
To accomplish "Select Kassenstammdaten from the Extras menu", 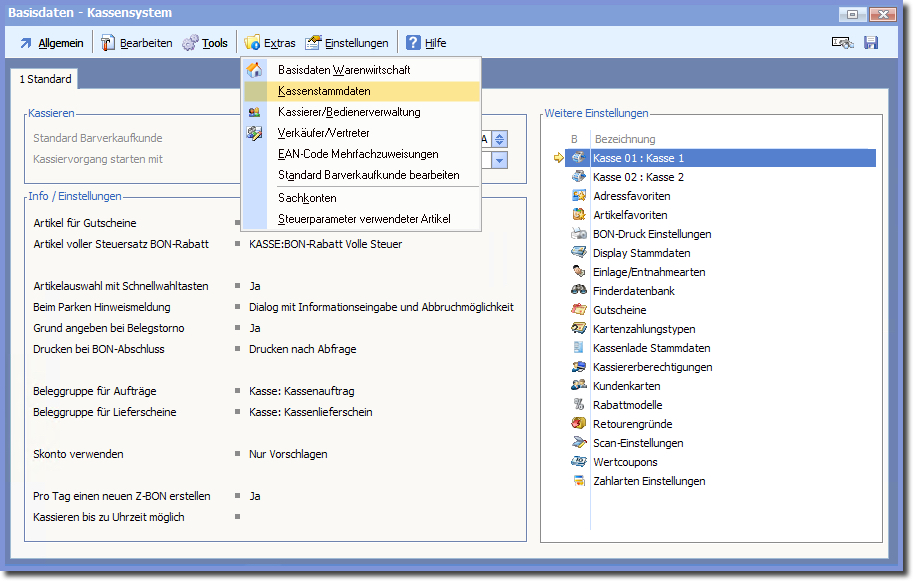I will [x=324, y=91].
